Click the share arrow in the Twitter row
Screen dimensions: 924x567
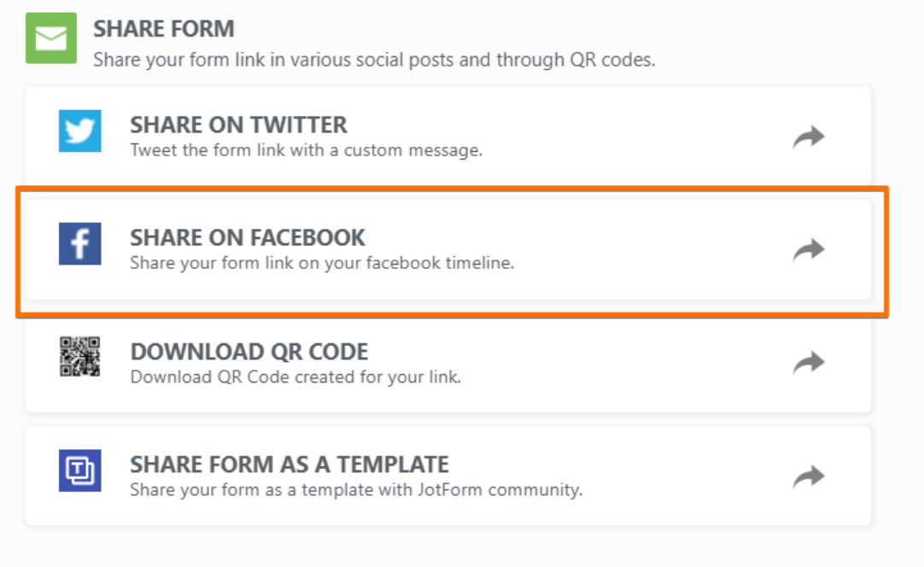[x=808, y=137]
